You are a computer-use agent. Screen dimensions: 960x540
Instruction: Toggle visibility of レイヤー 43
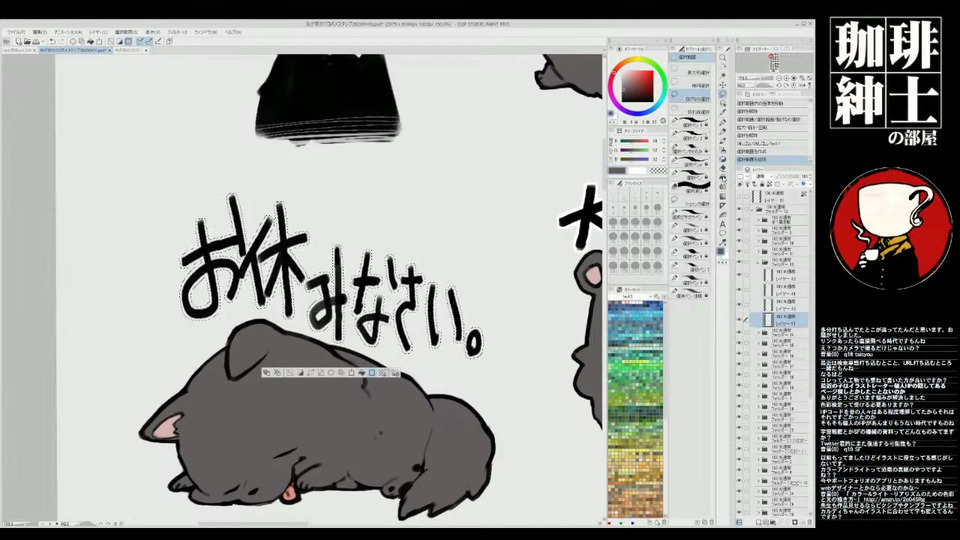pos(739,304)
